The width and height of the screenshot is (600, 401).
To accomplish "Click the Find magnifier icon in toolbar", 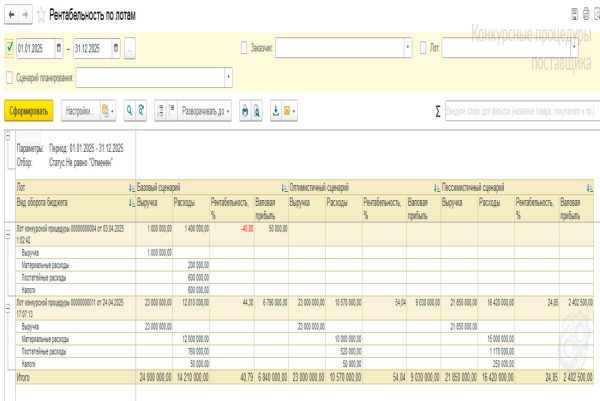I will (126, 109).
